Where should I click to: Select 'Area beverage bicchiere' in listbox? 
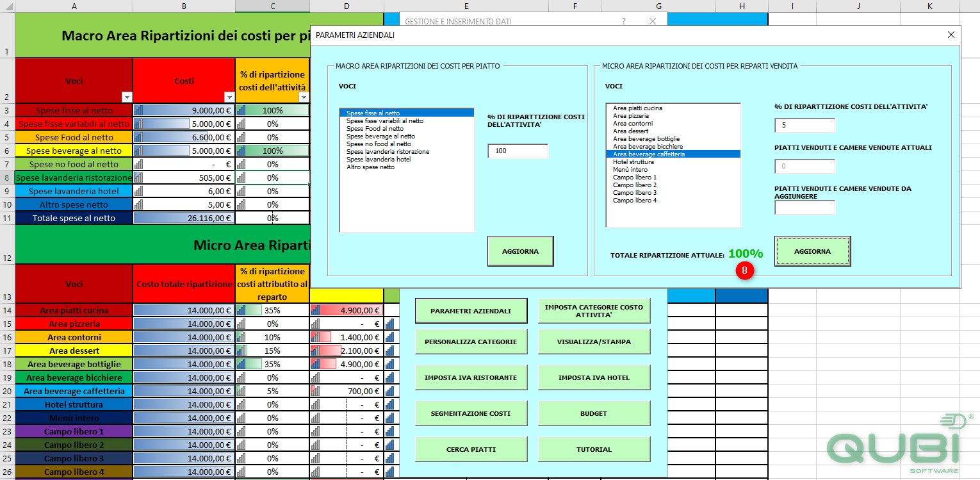point(673,146)
